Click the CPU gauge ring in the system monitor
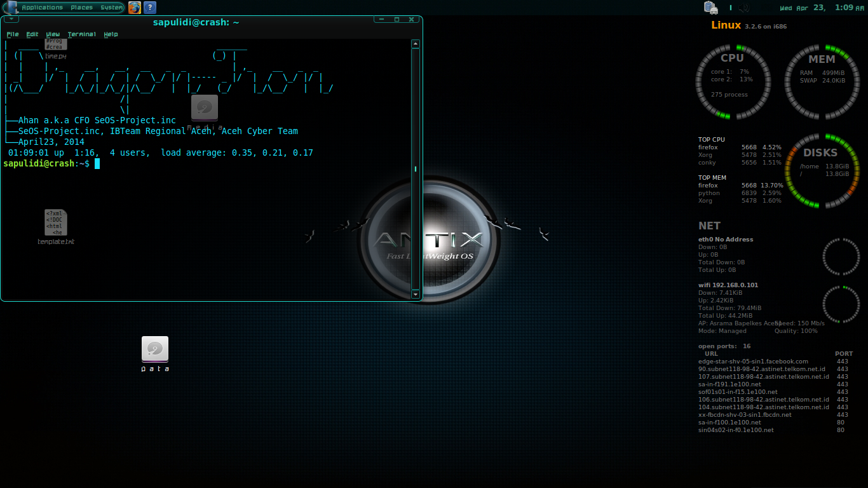868x488 pixels. pos(733,82)
